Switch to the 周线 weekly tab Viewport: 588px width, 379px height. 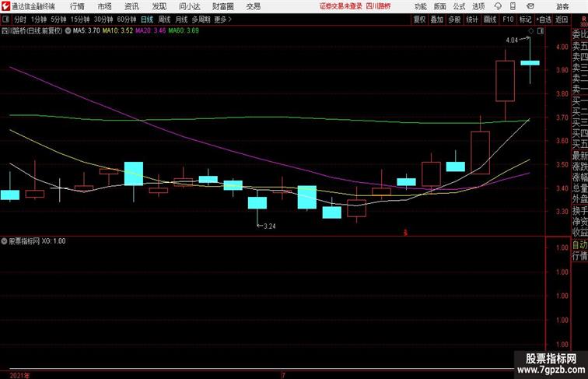[164, 19]
